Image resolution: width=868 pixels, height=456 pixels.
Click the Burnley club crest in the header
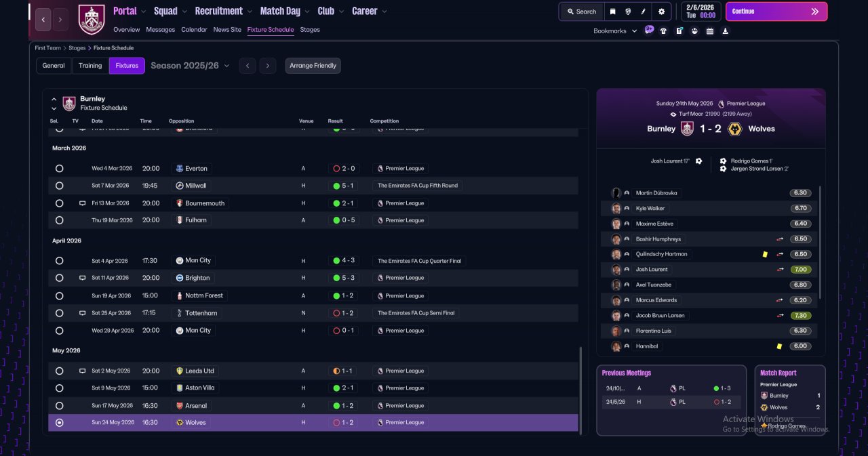pos(92,20)
